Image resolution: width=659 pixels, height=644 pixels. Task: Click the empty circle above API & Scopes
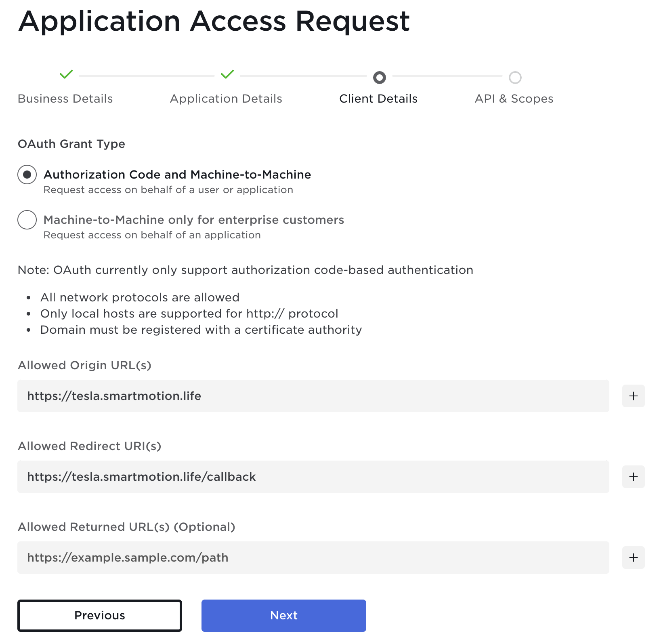click(514, 78)
